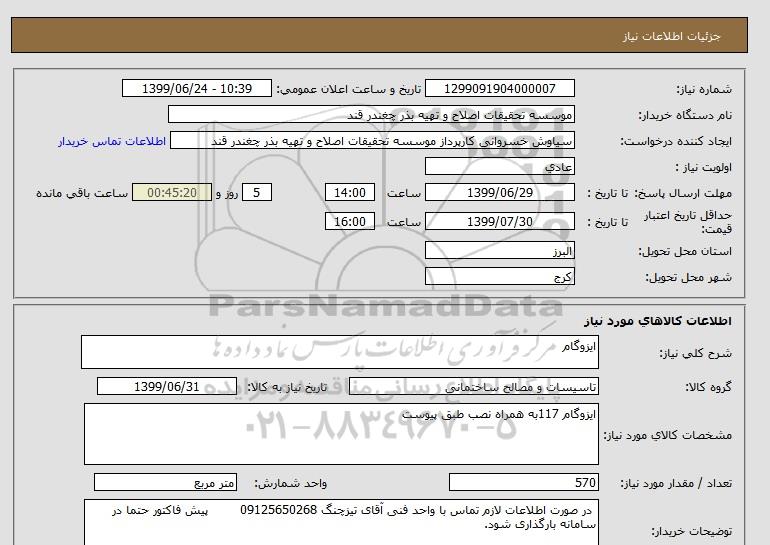Click the announcement date field 1399/06/24 - 10:39
Screen dimensions: 770x545
[196, 88]
